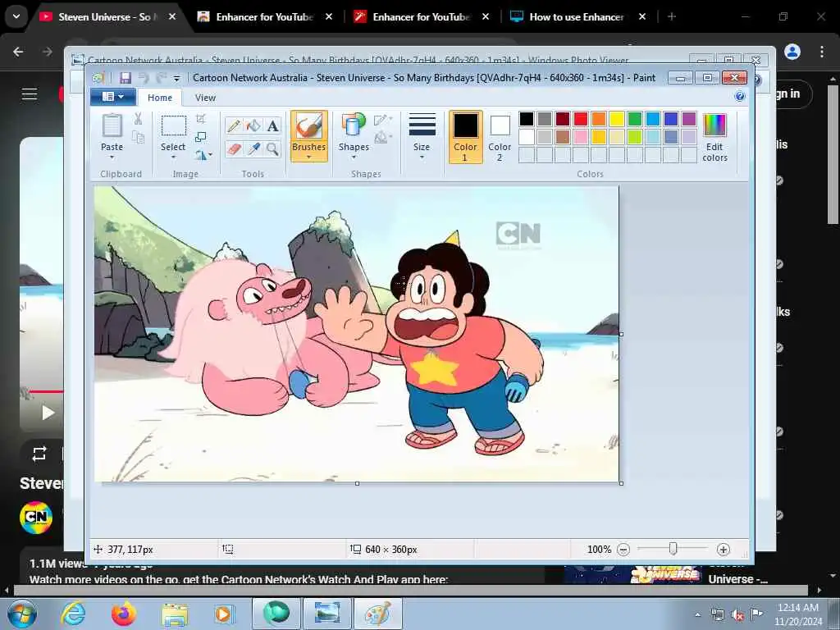The width and height of the screenshot is (840, 630).
Task: Open Internet Explorer from the taskbar
Action: coord(73,613)
